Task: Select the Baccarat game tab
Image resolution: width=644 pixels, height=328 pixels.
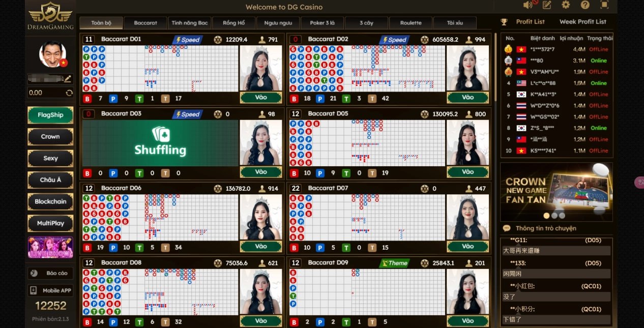Action: 145,23
